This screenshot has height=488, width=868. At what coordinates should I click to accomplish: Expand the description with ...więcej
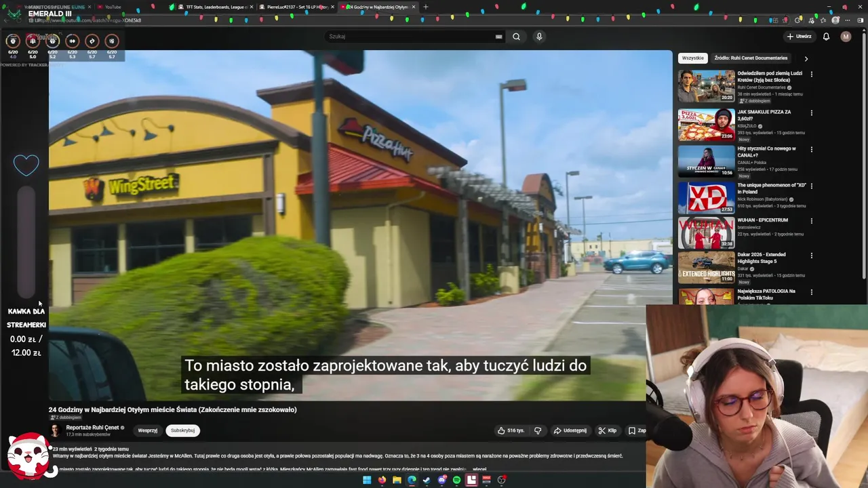479,469
